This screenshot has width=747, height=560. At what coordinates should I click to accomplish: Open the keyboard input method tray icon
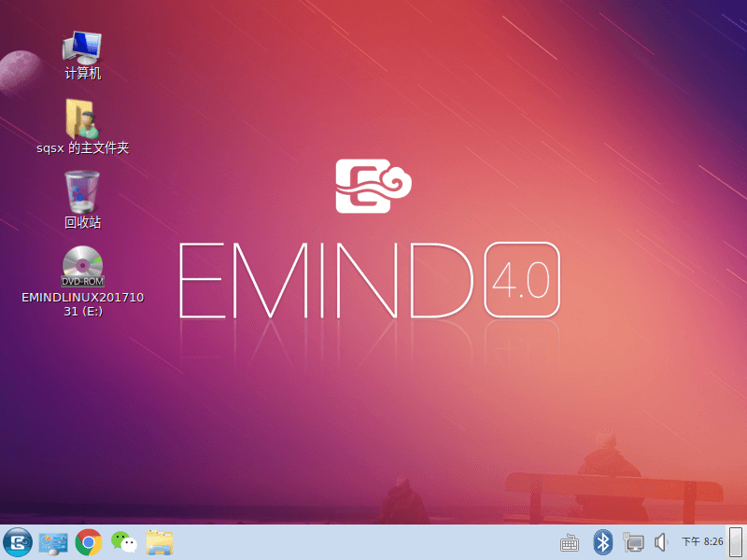(570, 543)
